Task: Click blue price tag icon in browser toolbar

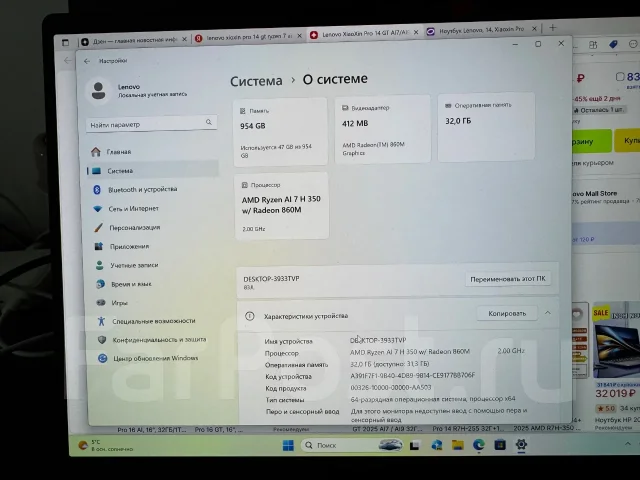Action: (x=613, y=44)
